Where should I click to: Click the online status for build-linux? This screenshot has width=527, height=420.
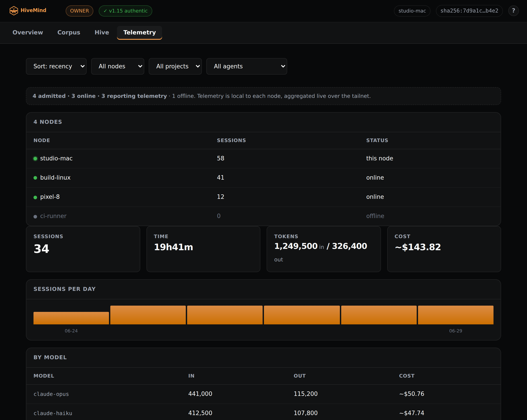pos(375,178)
